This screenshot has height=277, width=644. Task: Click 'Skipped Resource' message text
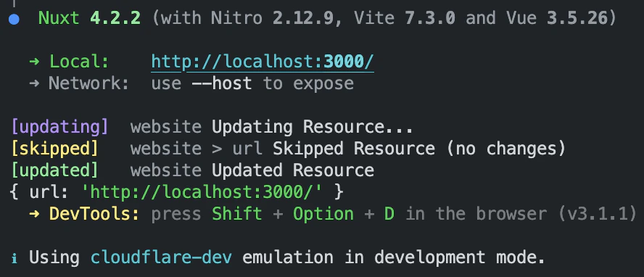click(x=354, y=149)
